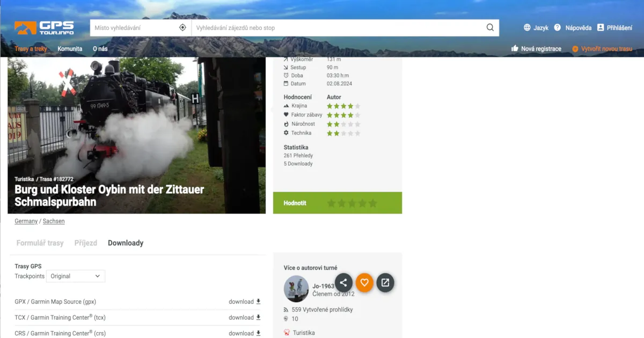Download GPX using its download icon
The height and width of the screenshot is (338, 644).
258,301
